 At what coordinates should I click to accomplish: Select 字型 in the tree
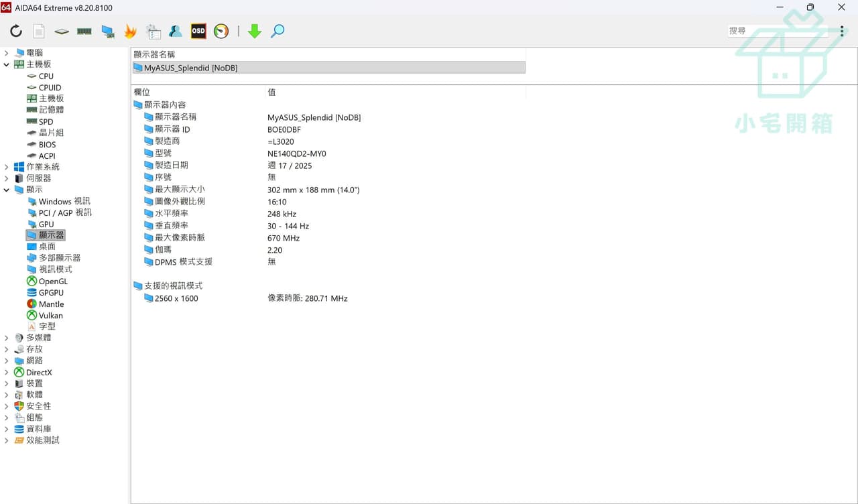tap(47, 326)
